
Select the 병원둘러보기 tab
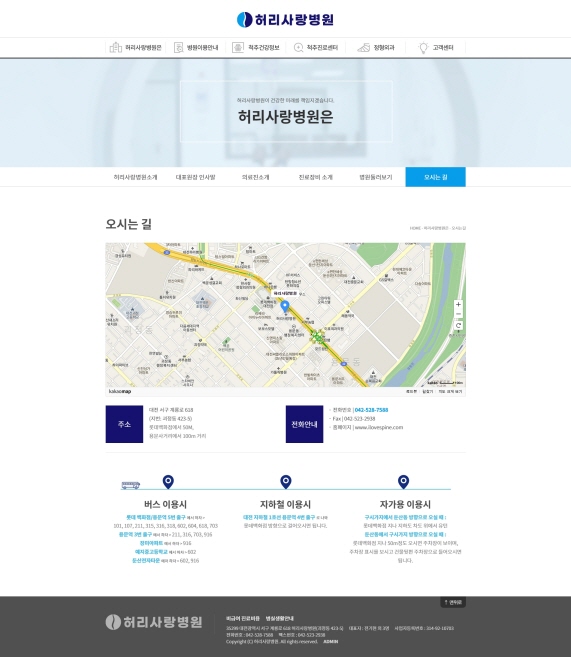376,177
